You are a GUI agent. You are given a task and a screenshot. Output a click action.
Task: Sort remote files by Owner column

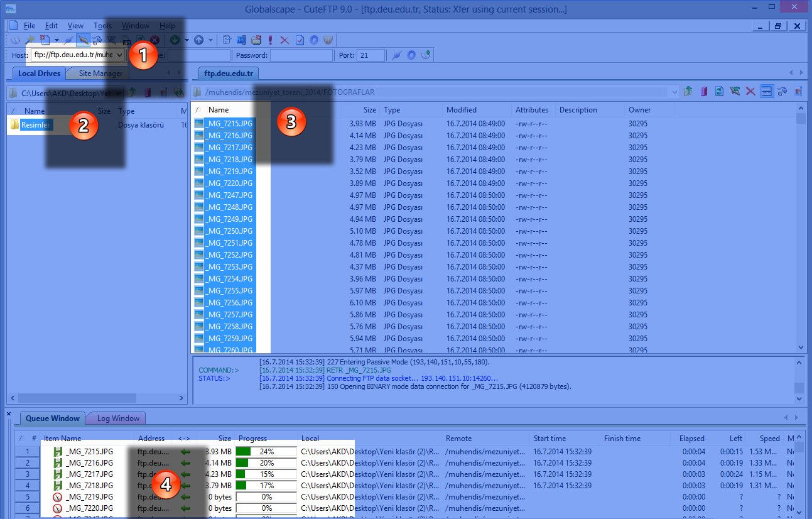coord(649,110)
